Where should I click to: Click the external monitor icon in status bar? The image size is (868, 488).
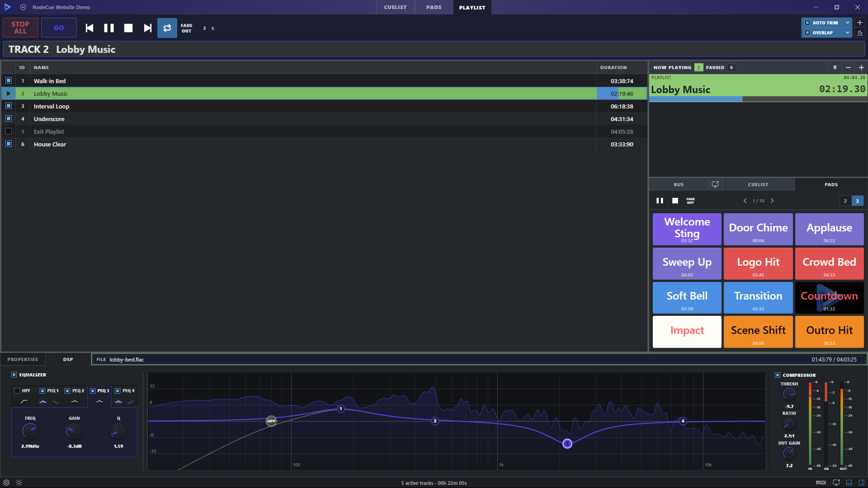[836, 483]
